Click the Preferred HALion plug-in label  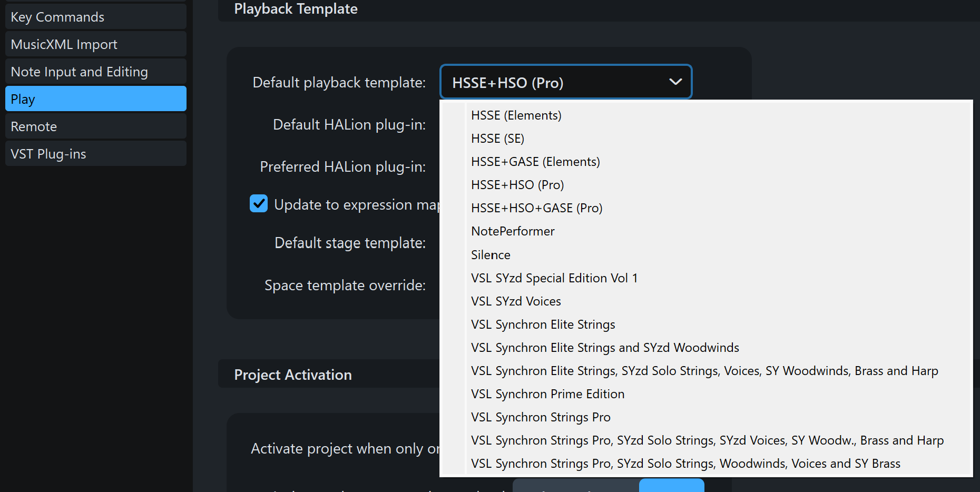point(342,167)
